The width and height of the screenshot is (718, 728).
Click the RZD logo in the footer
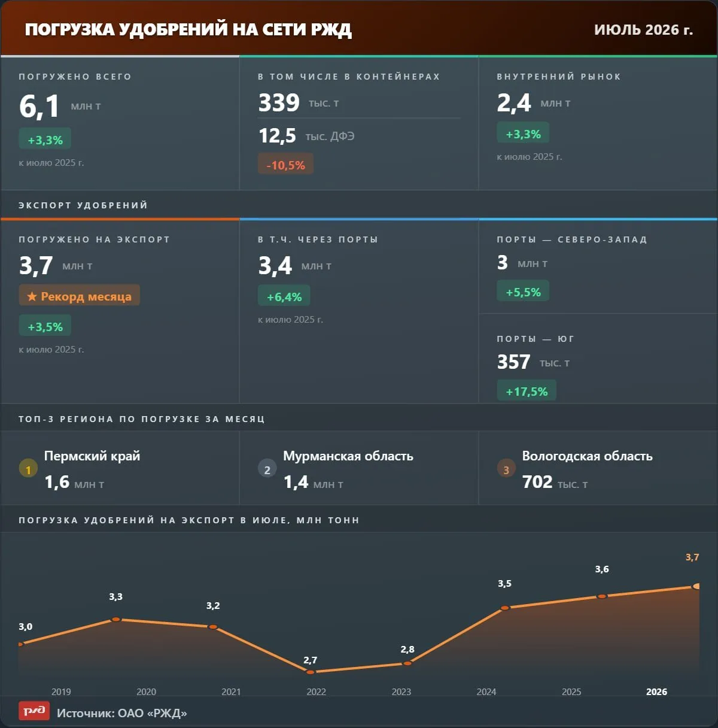point(34,711)
